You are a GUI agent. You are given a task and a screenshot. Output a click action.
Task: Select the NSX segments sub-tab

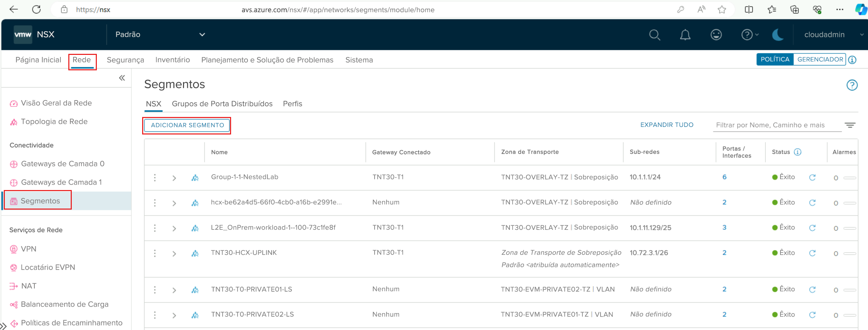pos(153,104)
